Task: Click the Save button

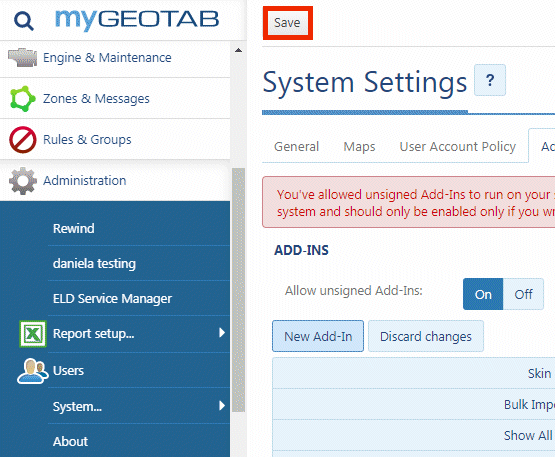Action: [x=287, y=23]
